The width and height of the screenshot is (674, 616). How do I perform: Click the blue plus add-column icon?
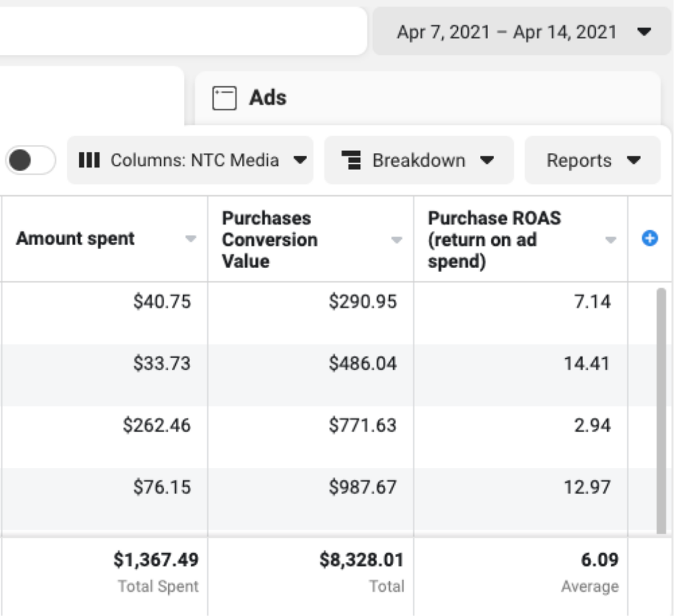tap(649, 238)
